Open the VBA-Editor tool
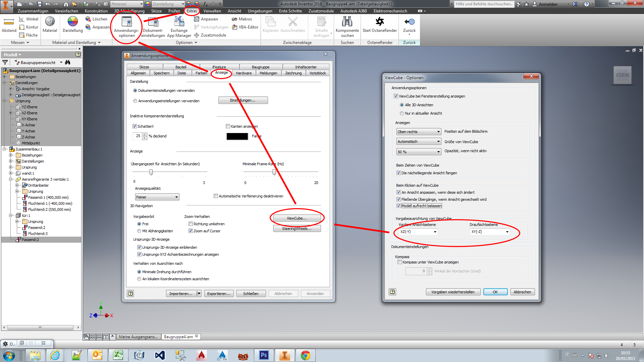The height and width of the screenshot is (362, 644). pos(245,27)
